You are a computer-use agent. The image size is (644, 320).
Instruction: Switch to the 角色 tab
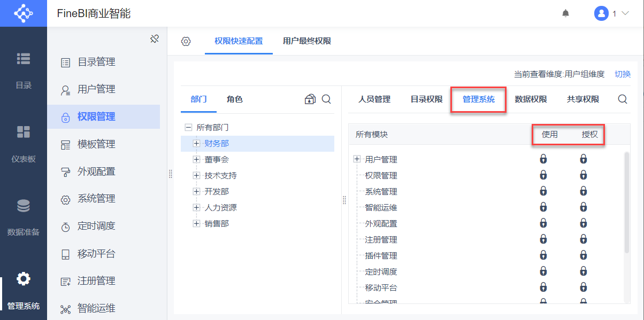pos(234,99)
